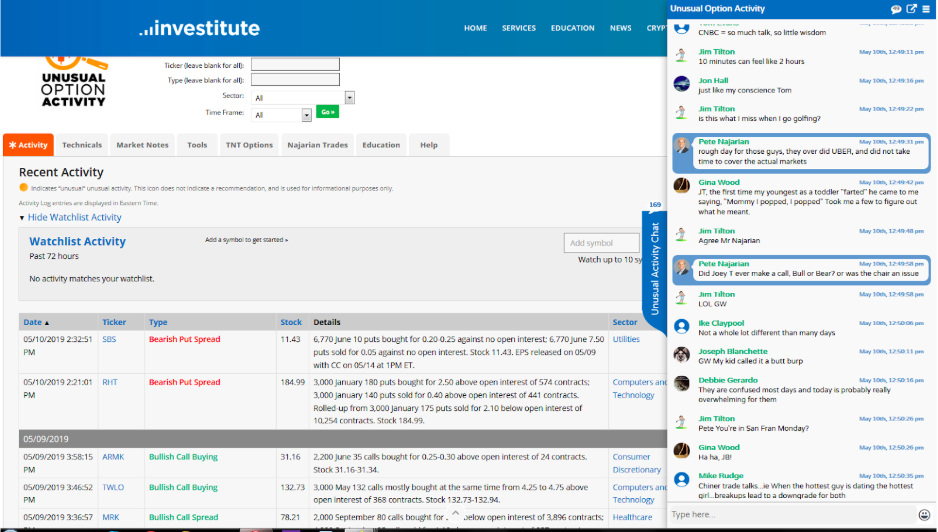The width and height of the screenshot is (938, 532).
Task: Open the chat hamburger menu icon
Action: tap(926, 9)
